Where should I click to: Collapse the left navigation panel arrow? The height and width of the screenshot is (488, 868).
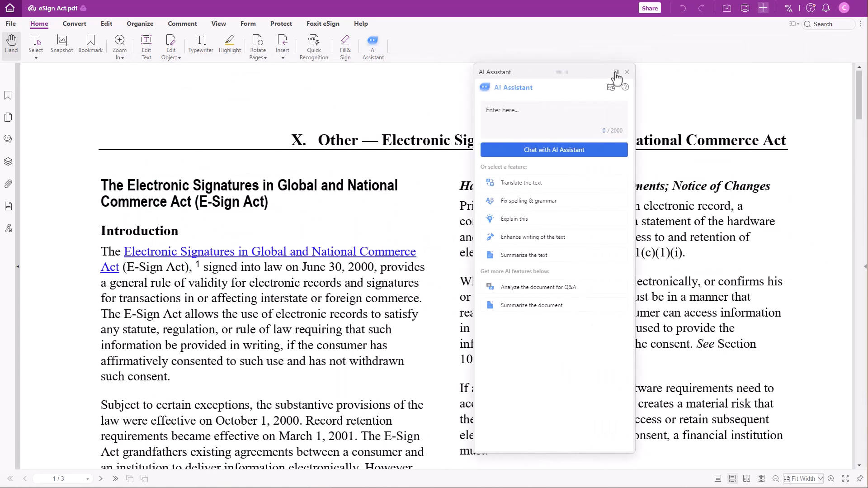[18, 266]
